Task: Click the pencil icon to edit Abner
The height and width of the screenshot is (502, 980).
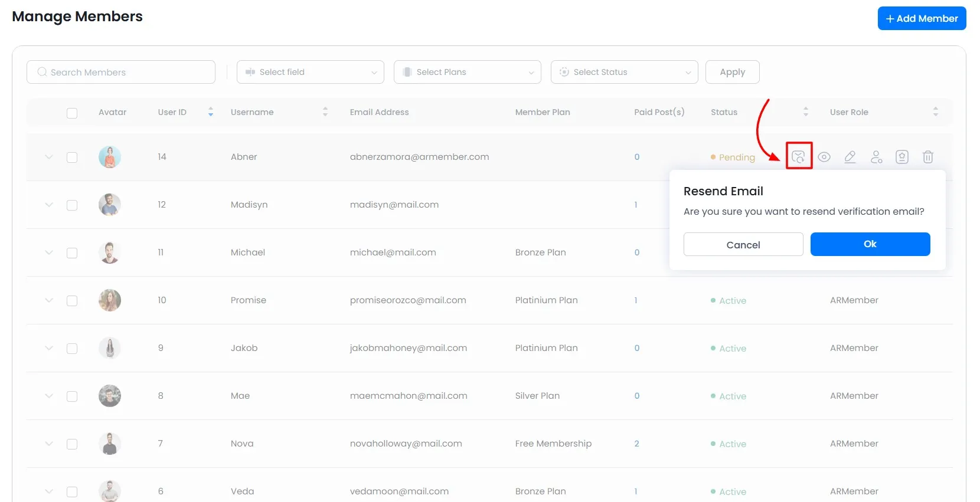Action: click(x=850, y=157)
